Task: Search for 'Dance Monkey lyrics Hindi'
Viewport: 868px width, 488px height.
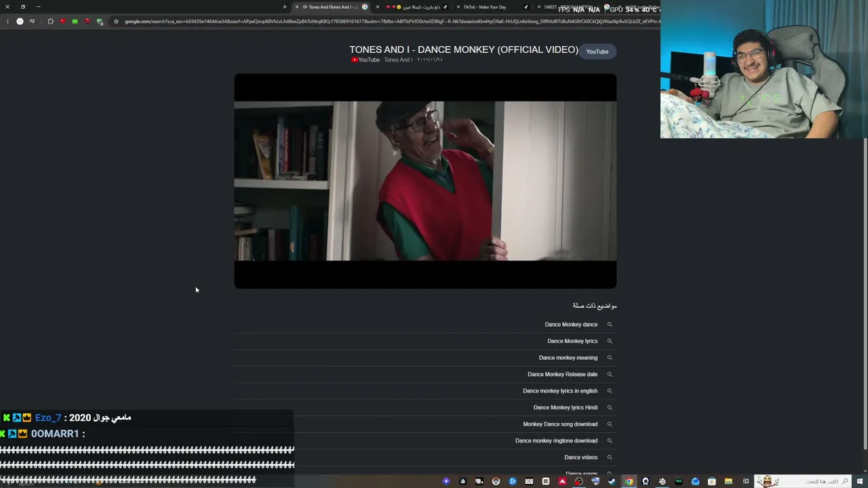Action: click(x=566, y=407)
